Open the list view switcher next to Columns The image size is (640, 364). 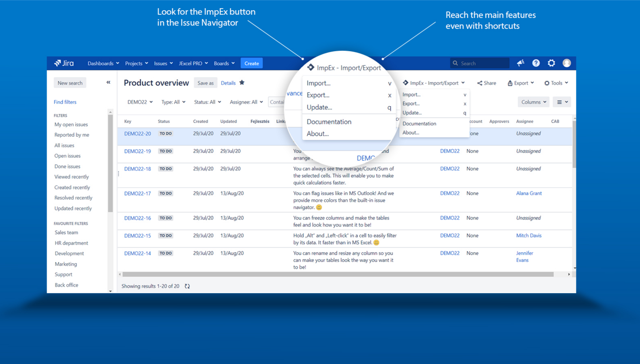562,102
